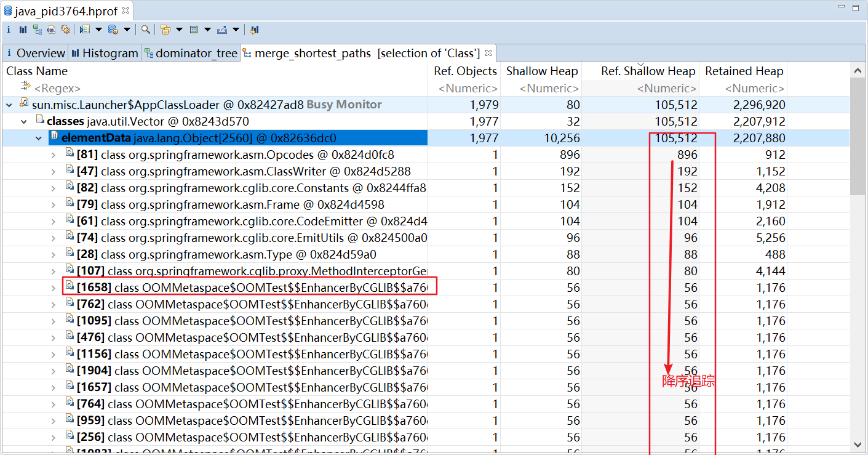Click the compare to another heap dump icon
The image size is (868, 455).
pos(254,29)
